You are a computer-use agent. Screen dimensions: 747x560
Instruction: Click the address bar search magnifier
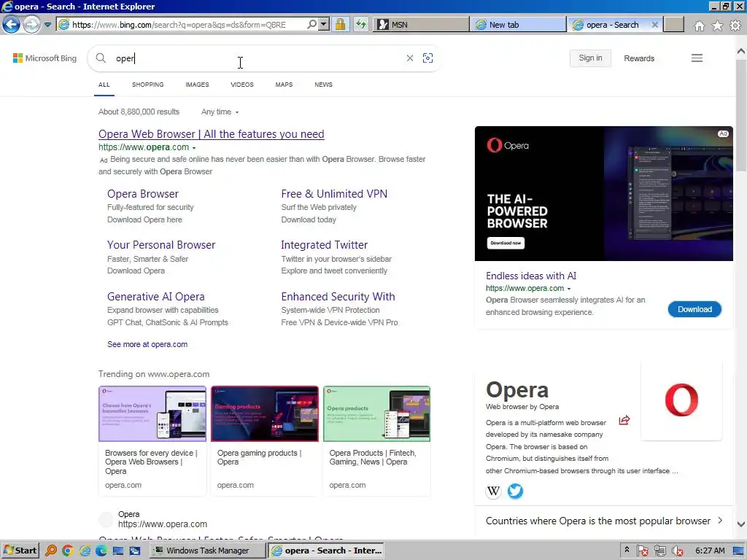pyautogui.click(x=311, y=24)
